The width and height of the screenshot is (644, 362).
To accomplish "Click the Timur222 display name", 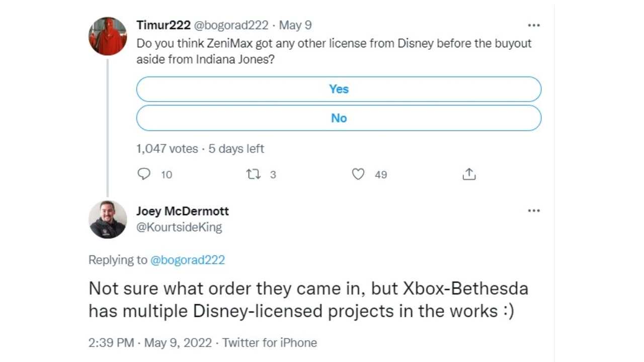I will pyautogui.click(x=164, y=25).
